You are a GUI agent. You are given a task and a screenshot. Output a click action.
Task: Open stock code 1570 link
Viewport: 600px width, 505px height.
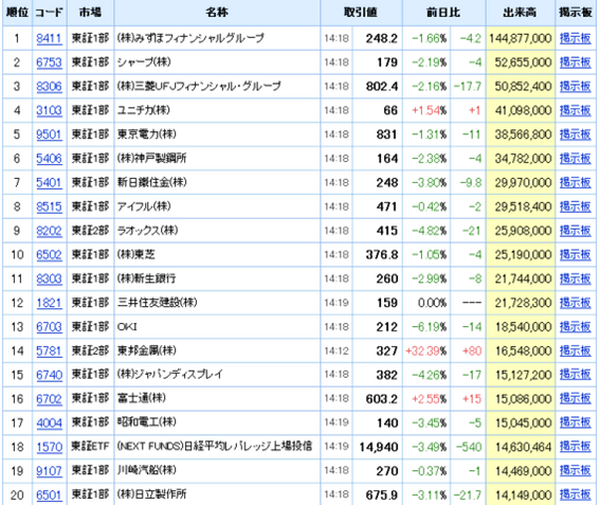click(x=49, y=447)
